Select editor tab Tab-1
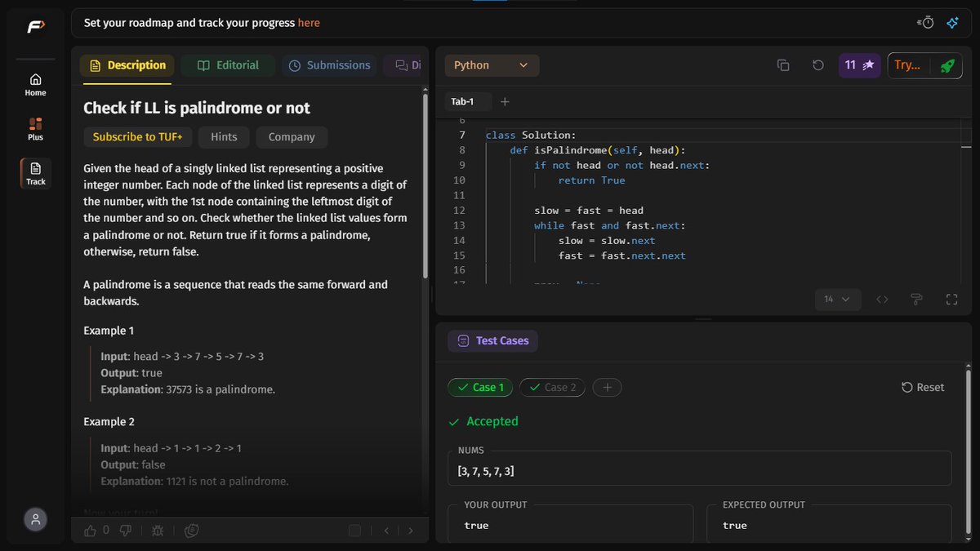This screenshot has width=980, height=551. 462,102
